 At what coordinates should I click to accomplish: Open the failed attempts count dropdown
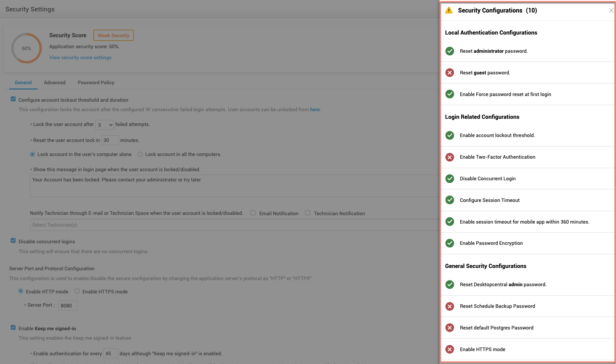(x=105, y=125)
